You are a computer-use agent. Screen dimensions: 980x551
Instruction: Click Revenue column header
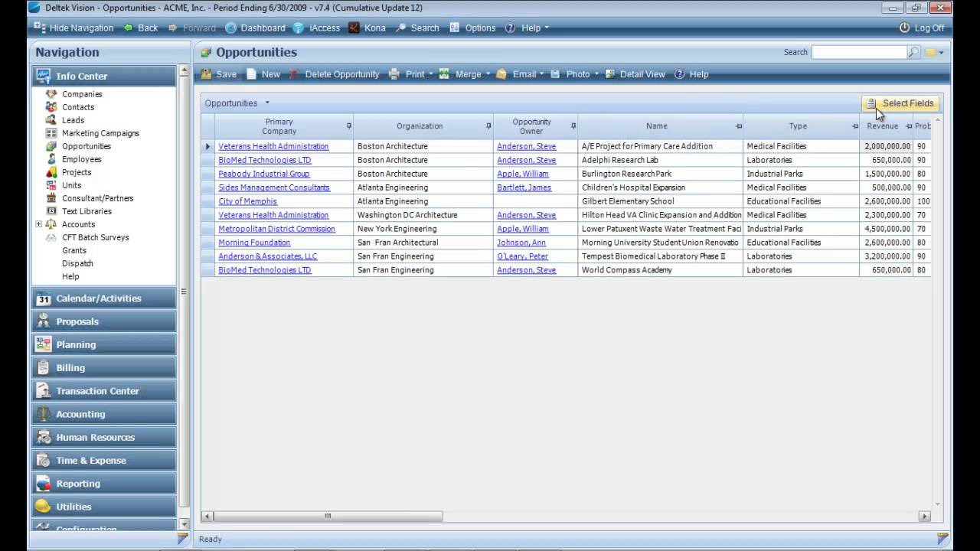click(882, 126)
